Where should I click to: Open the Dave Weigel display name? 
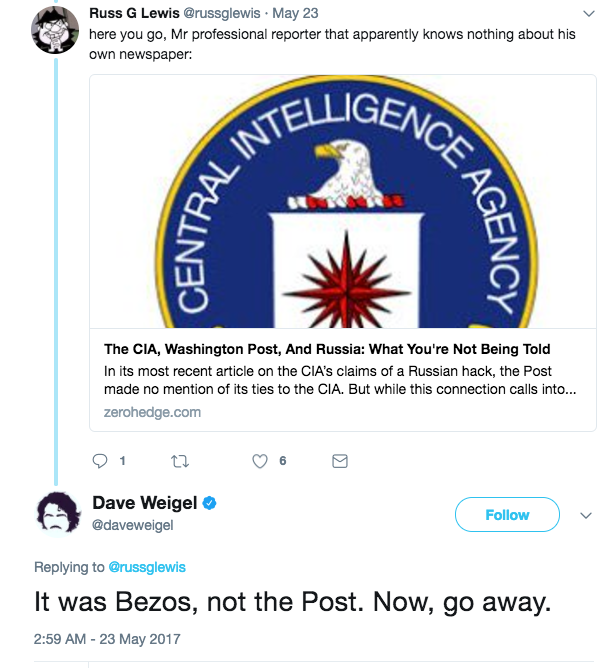[x=145, y=503]
